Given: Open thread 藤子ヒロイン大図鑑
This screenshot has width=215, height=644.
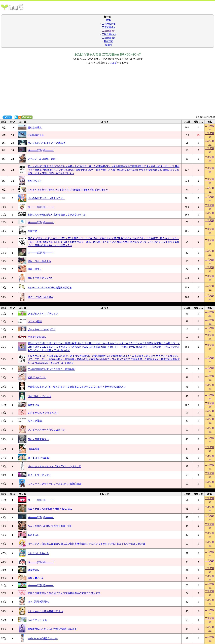Looking at the screenshot, I should pyautogui.click(x=38, y=458).
